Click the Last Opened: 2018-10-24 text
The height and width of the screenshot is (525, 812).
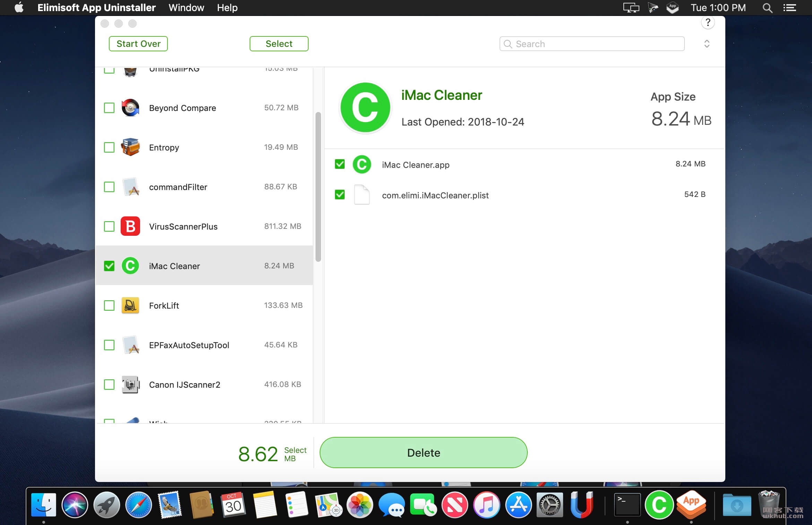tap(463, 122)
